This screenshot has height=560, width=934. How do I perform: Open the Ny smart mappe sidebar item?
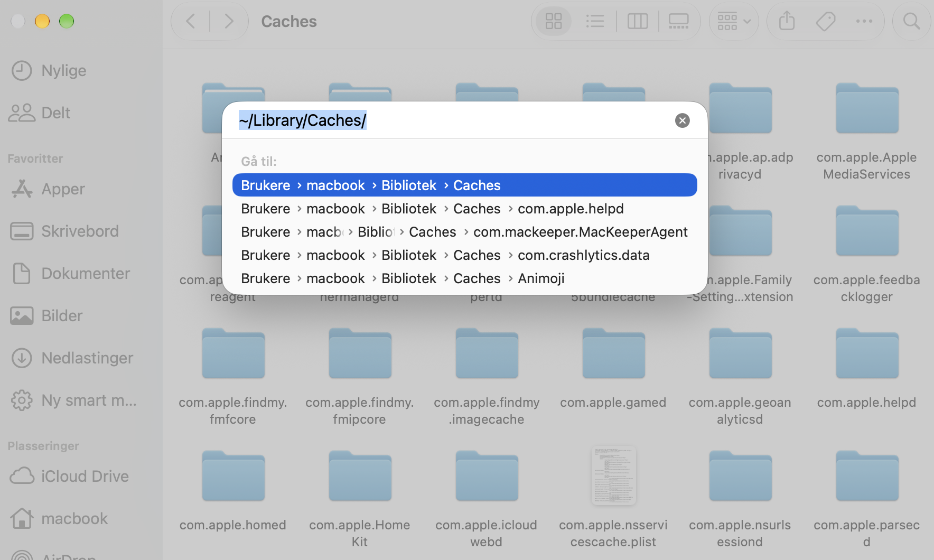(x=74, y=400)
